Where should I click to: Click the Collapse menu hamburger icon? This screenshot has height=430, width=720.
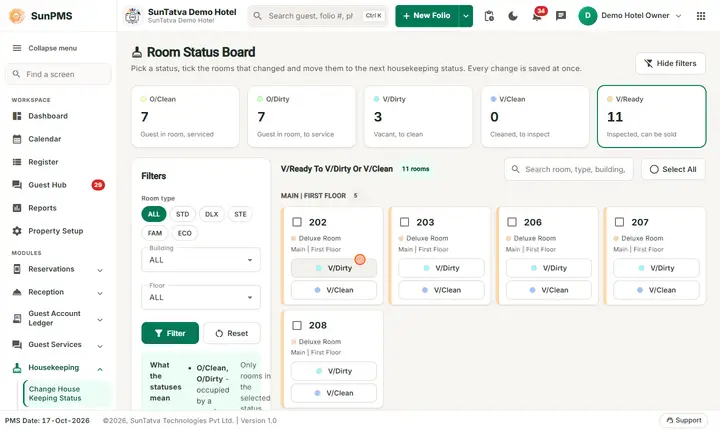pos(17,48)
